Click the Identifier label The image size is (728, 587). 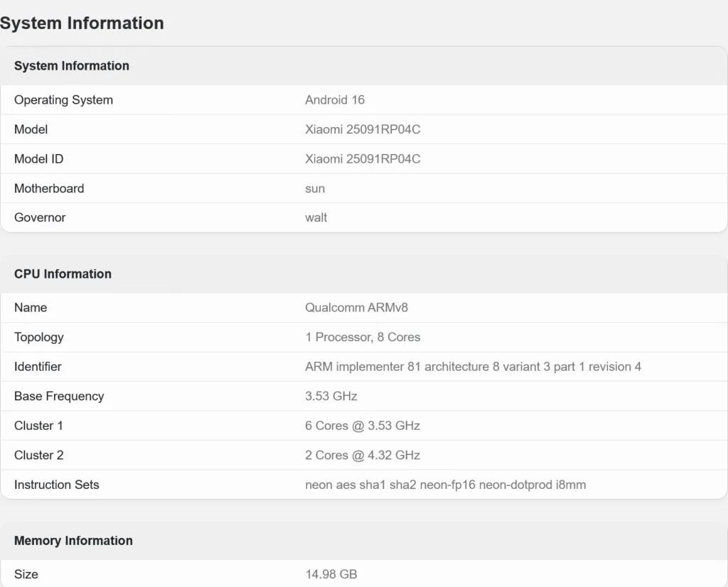click(38, 367)
